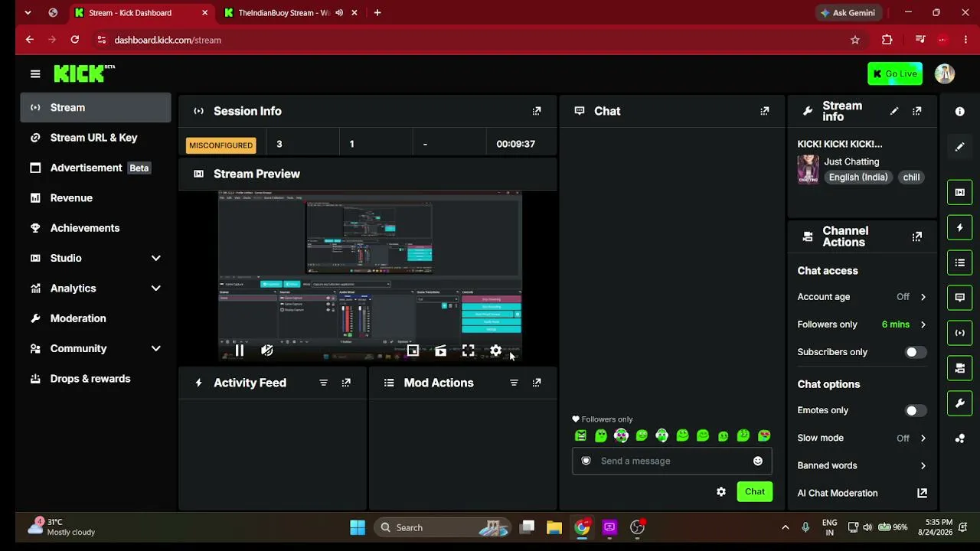Click the edit pencil in right rail
The height and width of the screenshot is (551, 980).
coord(960,146)
